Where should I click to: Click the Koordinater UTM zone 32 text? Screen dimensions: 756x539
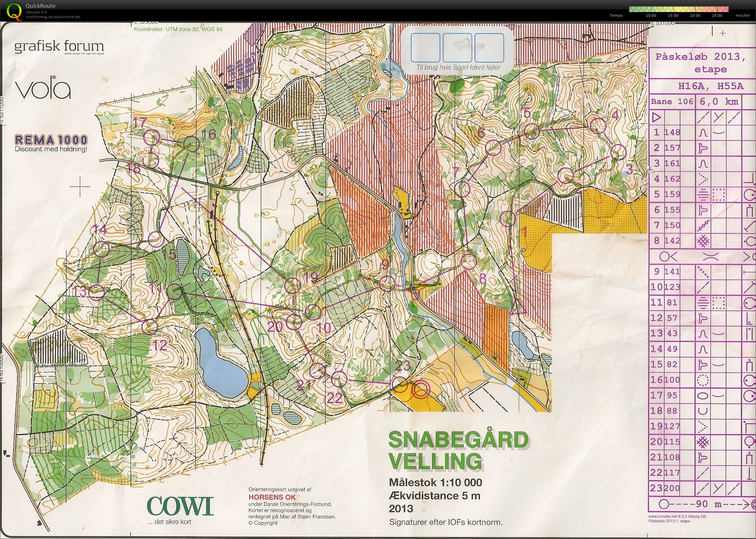178,29
